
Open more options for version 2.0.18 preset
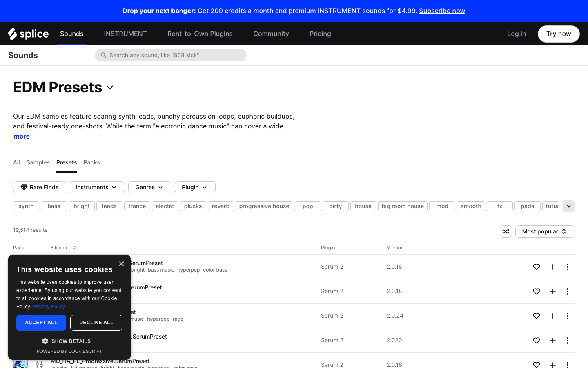point(568,292)
